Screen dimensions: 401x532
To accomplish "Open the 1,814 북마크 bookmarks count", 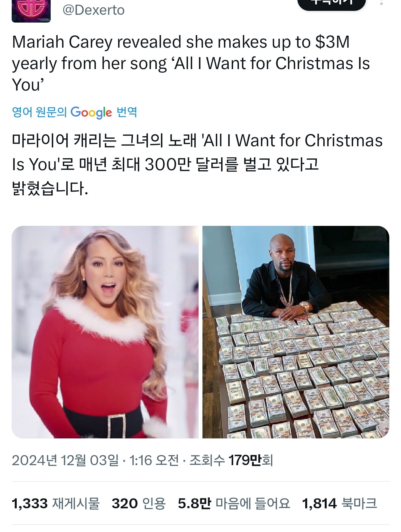I will [339, 503].
